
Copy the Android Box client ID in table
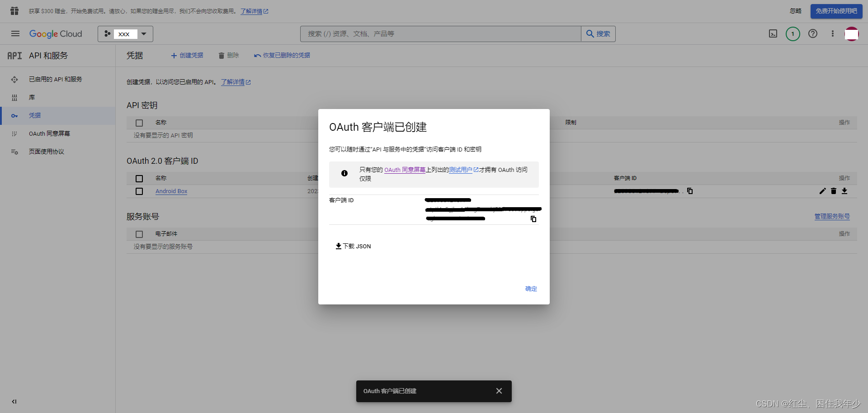tap(690, 191)
